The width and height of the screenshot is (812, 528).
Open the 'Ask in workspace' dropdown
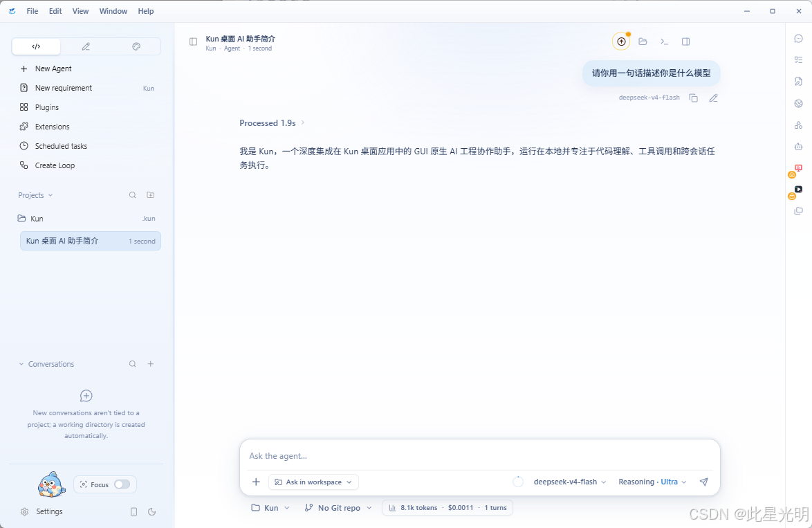click(313, 482)
